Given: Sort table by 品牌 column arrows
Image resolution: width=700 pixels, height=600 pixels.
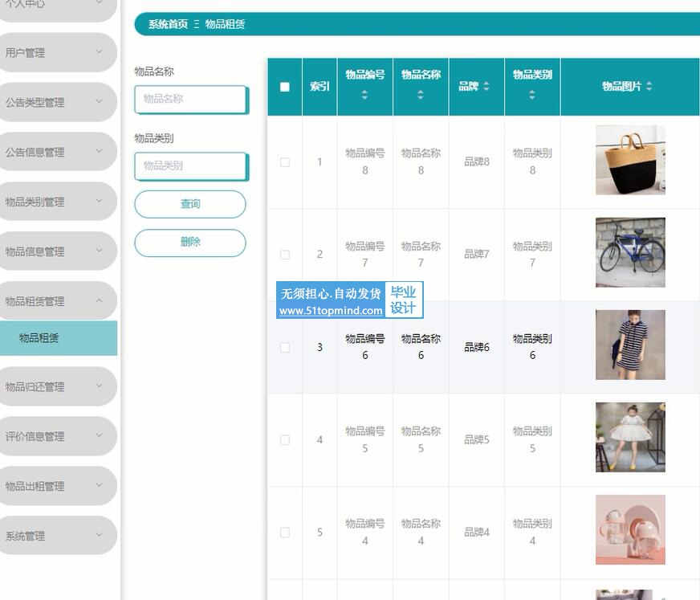Looking at the screenshot, I should pos(486,86).
